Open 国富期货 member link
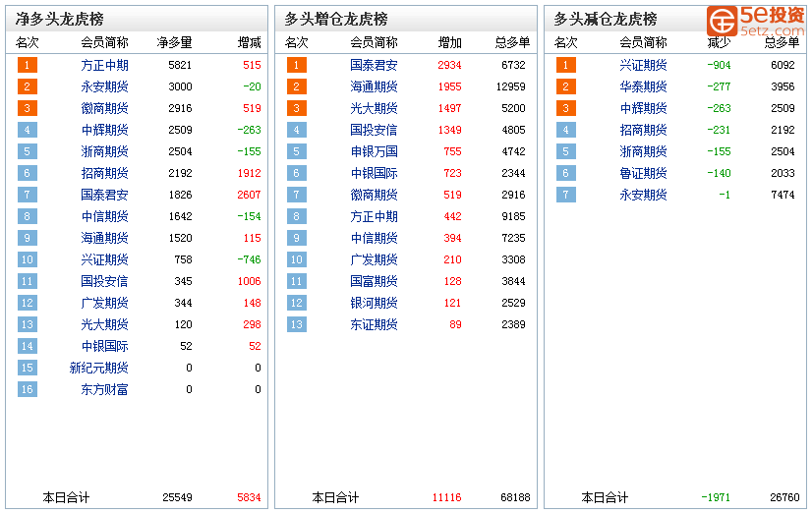The image size is (812, 514). [374, 282]
